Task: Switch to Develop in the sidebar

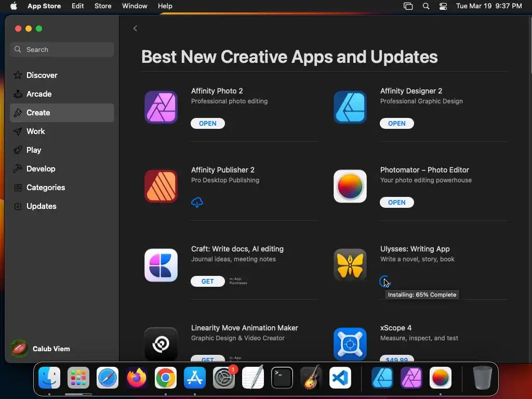Action: point(62,169)
